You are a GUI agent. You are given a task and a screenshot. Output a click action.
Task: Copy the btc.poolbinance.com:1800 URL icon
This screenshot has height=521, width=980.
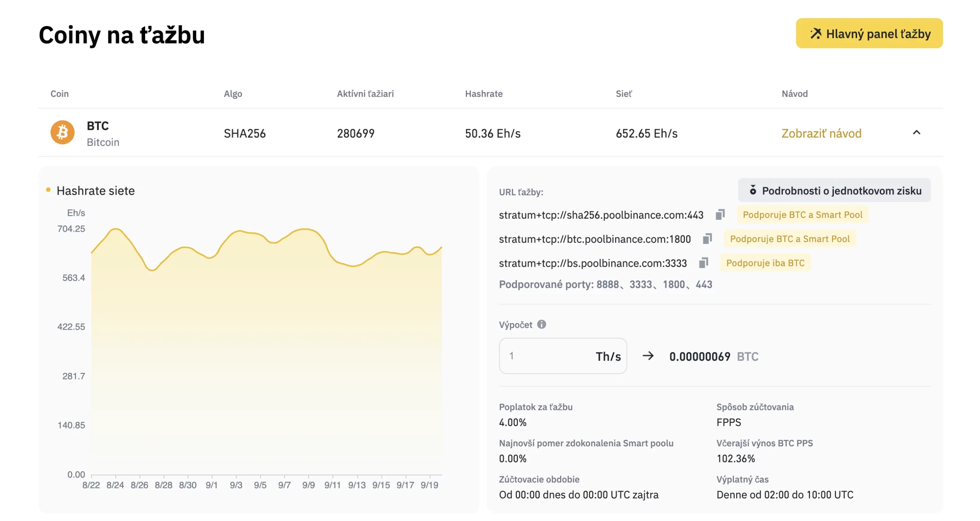tap(707, 239)
